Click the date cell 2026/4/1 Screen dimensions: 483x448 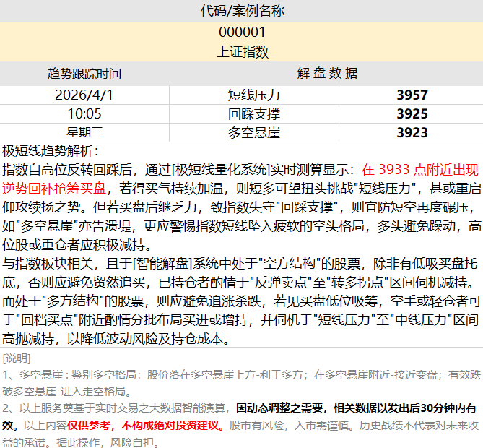point(84,95)
